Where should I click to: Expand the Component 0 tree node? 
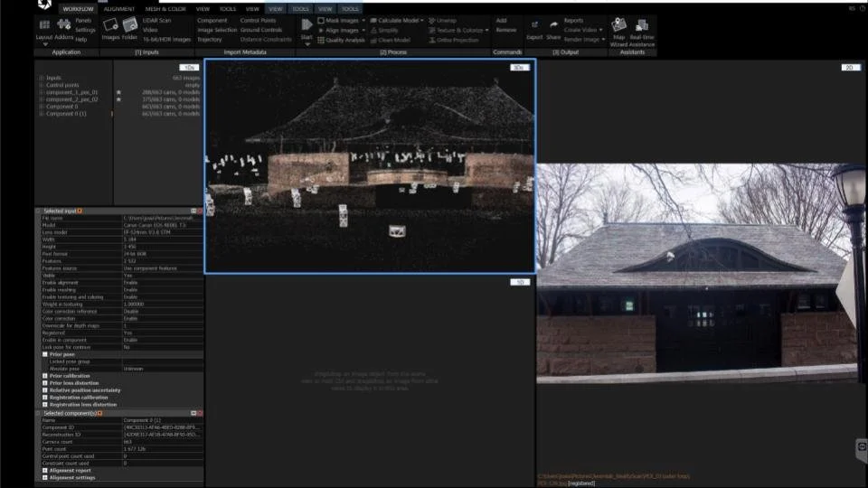(42, 107)
